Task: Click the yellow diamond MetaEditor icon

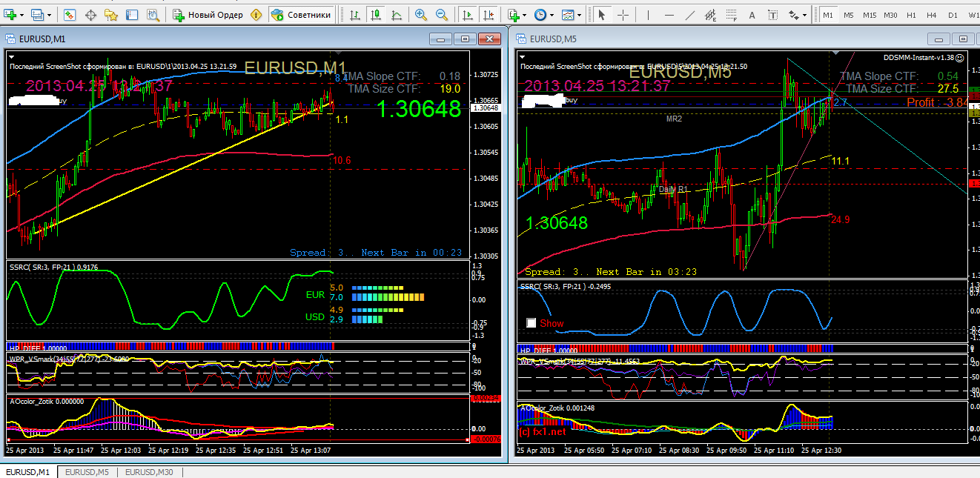Action: point(256,14)
